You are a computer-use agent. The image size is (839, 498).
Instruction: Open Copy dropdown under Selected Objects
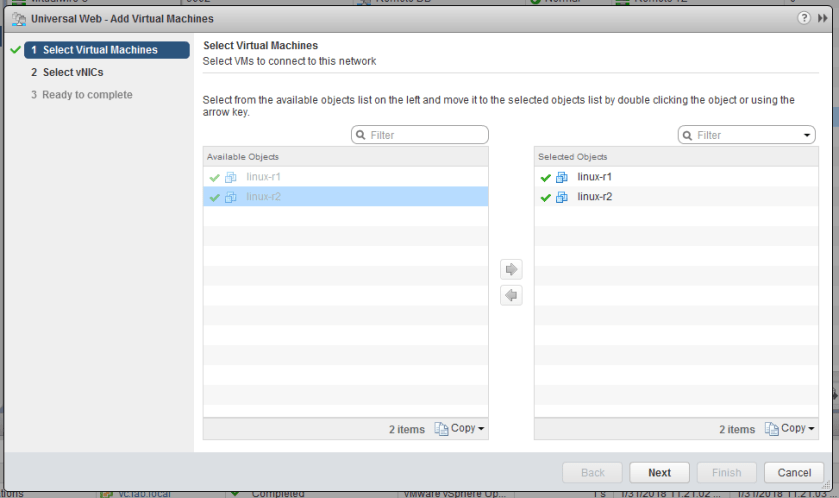coord(791,429)
